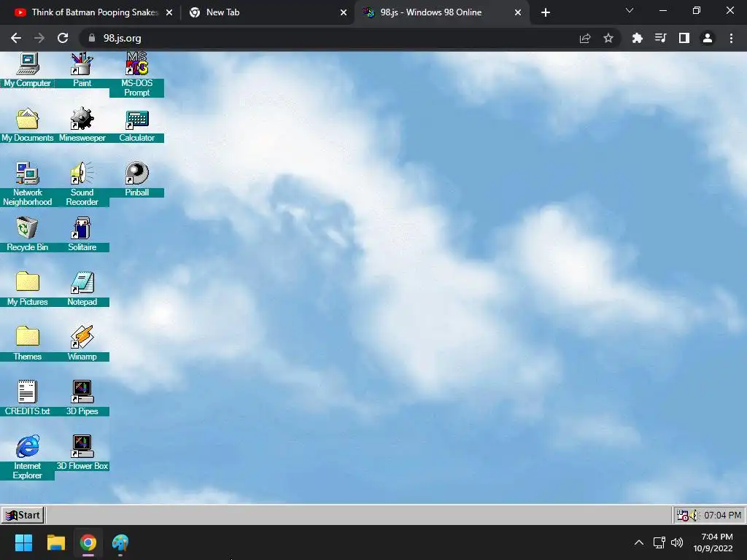Open the tab search dropdown chevron
The height and width of the screenshot is (560, 747).
pos(630,10)
